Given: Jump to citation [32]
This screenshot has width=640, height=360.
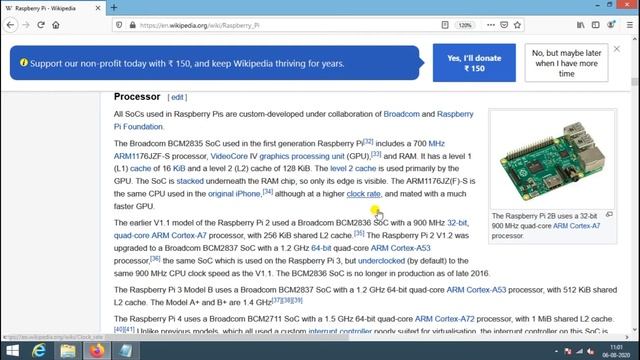Looking at the screenshot, I should click(x=368, y=141).
